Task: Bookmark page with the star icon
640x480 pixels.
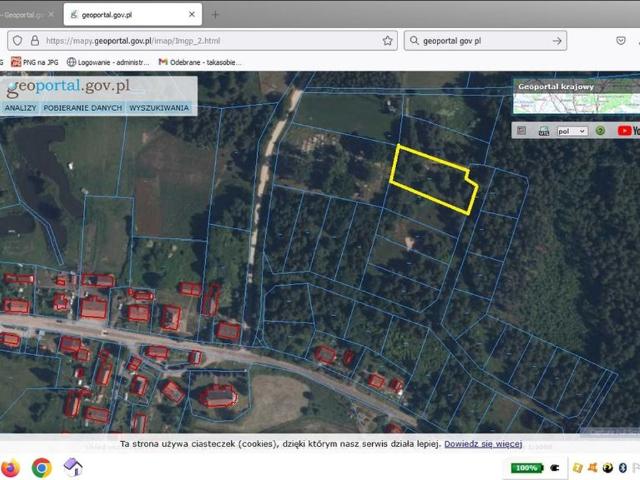Action: [x=388, y=41]
